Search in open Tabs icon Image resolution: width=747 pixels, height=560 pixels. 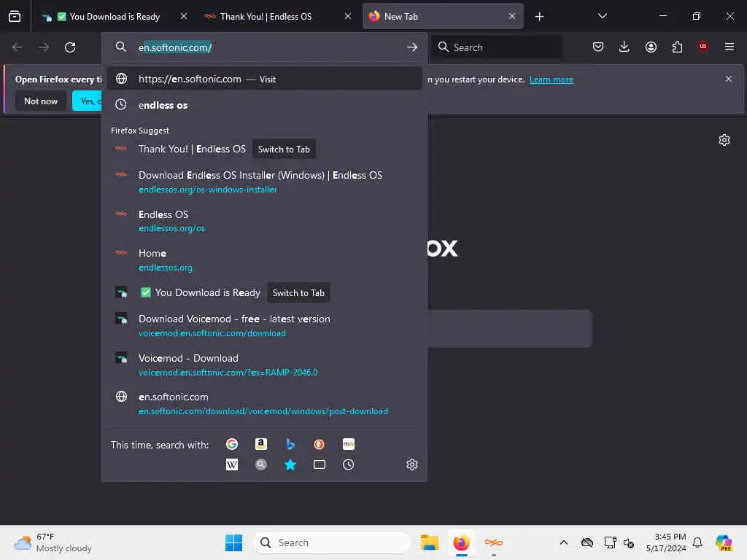pos(320,464)
